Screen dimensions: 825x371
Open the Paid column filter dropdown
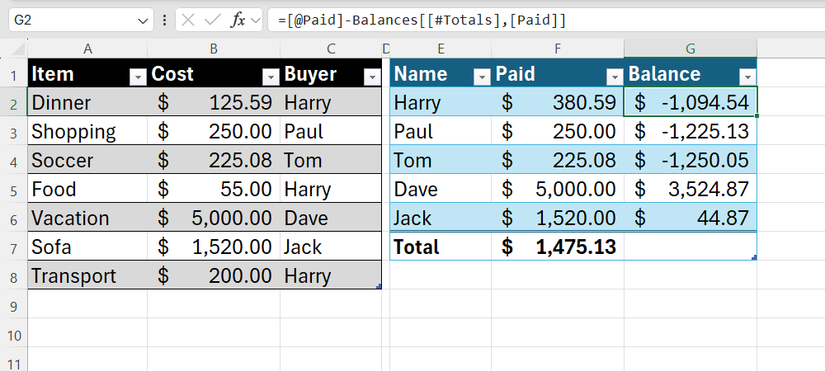pyautogui.click(x=615, y=77)
